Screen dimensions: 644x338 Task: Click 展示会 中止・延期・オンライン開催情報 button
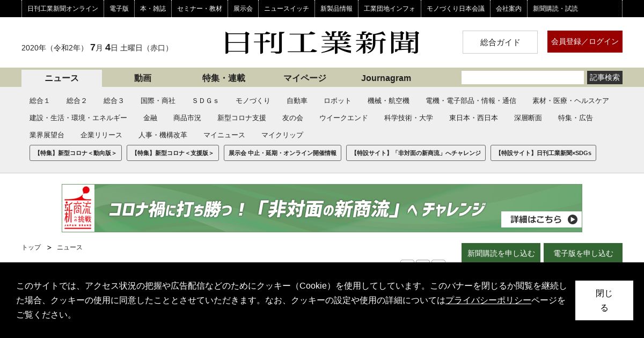pyautogui.click(x=282, y=153)
